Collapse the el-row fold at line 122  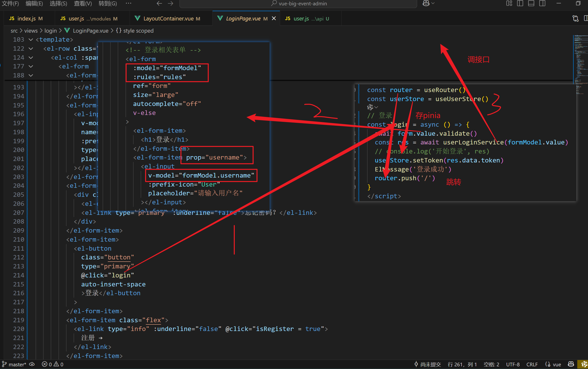pos(31,48)
